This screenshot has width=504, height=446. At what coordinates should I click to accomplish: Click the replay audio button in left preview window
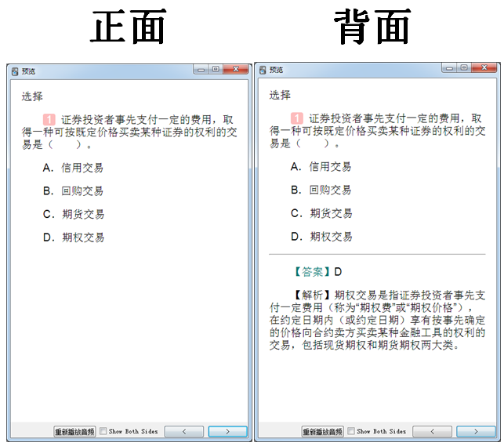tap(74, 431)
